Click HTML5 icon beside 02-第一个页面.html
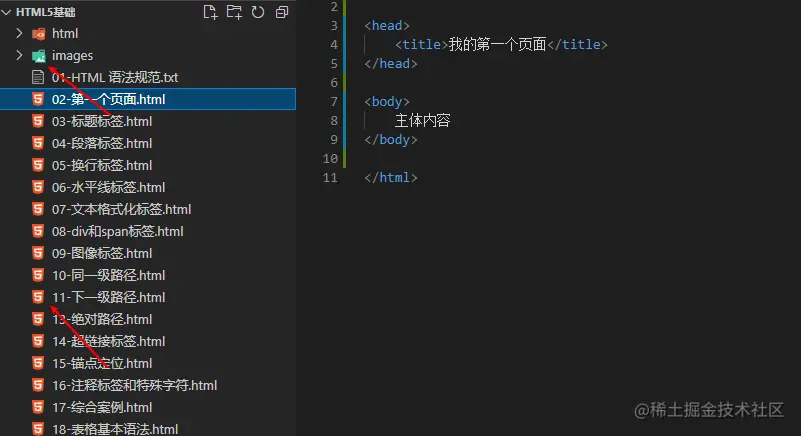 (x=38, y=99)
